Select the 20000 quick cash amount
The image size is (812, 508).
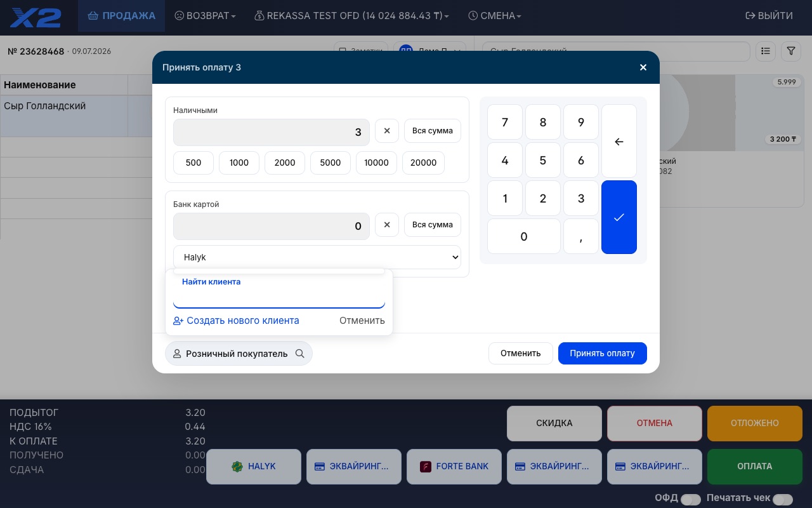424,163
